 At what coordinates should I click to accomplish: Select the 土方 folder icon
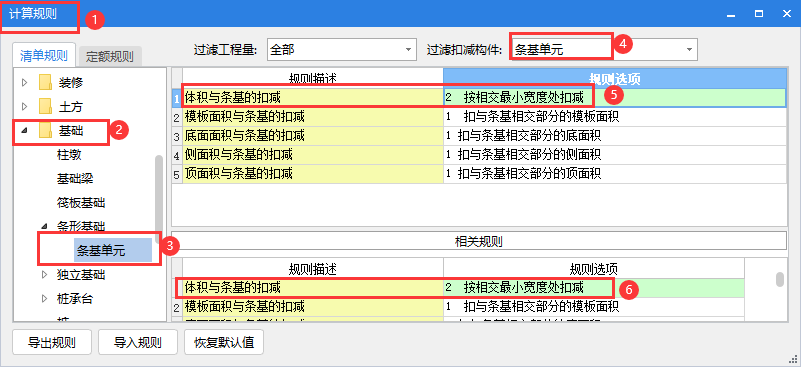(46, 107)
